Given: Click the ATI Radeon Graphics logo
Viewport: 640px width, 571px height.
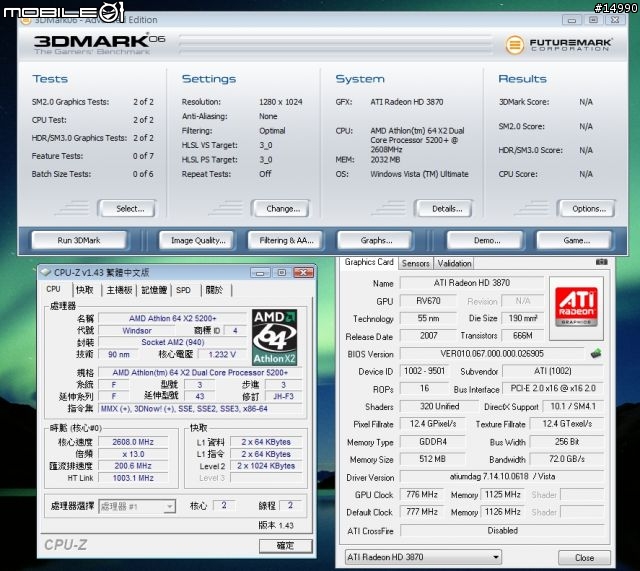Looking at the screenshot, I should [576, 307].
